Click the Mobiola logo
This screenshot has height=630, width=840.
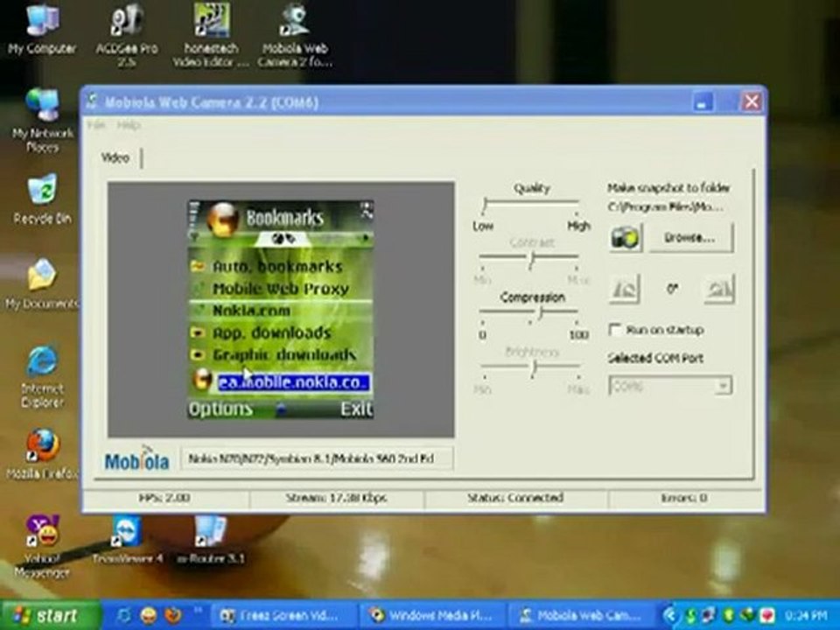tap(136, 459)
